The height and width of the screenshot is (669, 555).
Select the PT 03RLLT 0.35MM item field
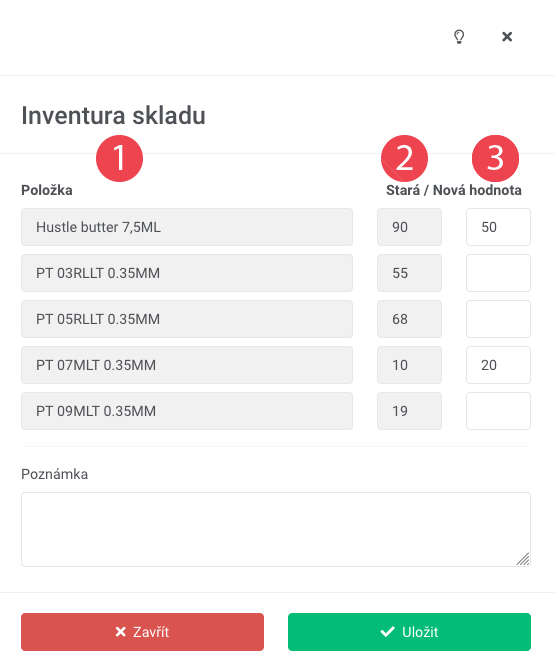(187, 273)
